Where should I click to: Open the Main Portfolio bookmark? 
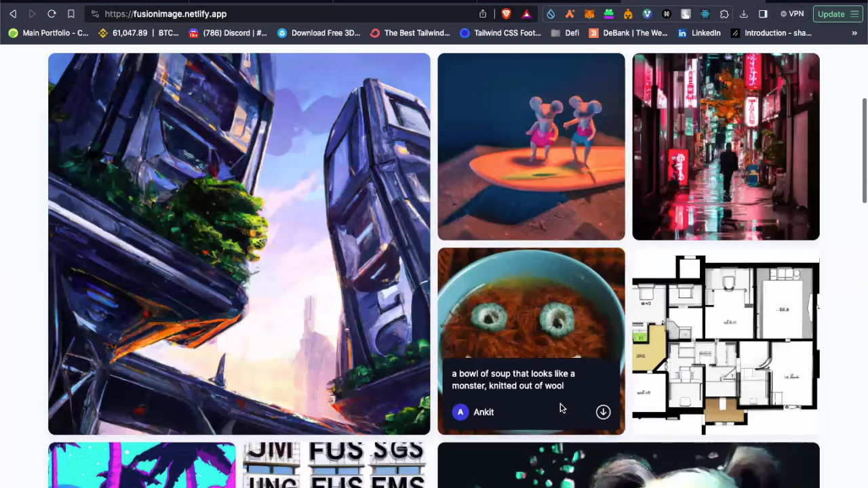pyautogui.click(x=48, y=33)
